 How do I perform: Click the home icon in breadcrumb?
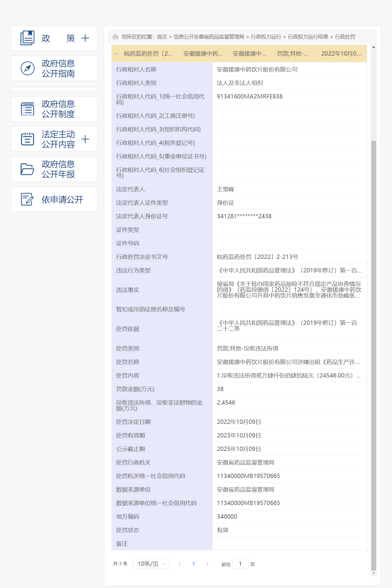pos(115,37)
